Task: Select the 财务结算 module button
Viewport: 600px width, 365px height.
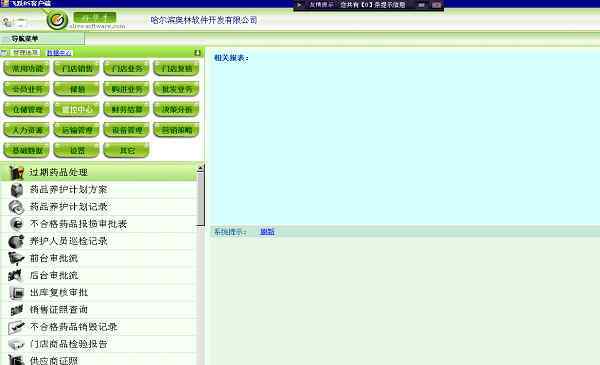Action: tap(127, 109)
